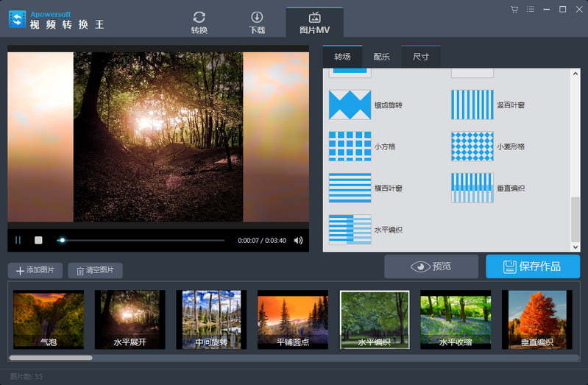Choose the 垂直编织 vertical weave transition
The image size is (588, 385).
pyautogui.click(x=472, y=188)
